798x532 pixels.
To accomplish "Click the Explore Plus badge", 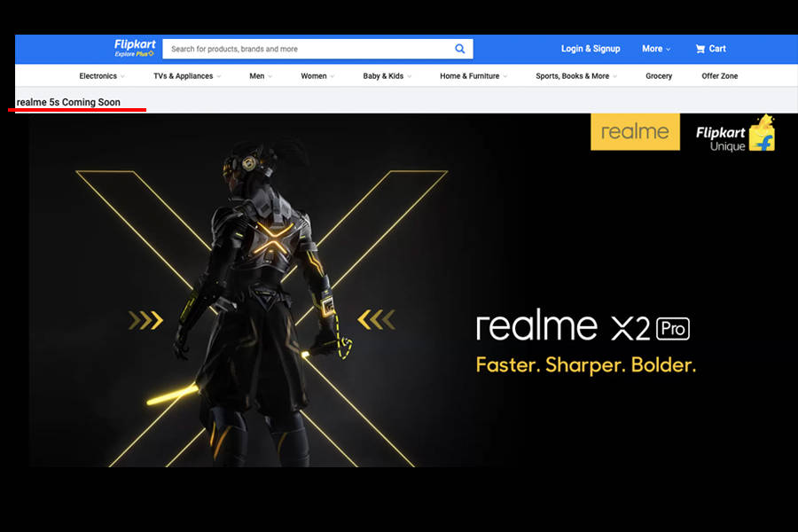I will [x=136, y=54].
